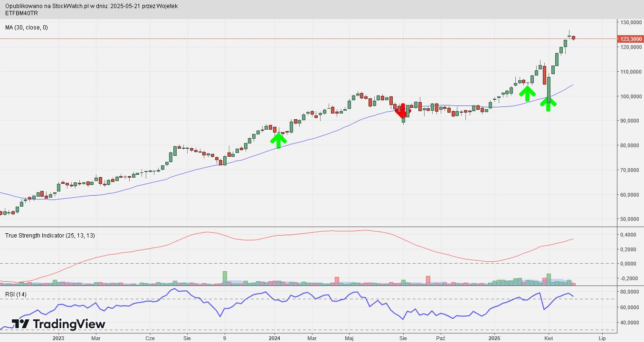
Task: Select the RSI (14) indicator label
Action: coord(16,294)
